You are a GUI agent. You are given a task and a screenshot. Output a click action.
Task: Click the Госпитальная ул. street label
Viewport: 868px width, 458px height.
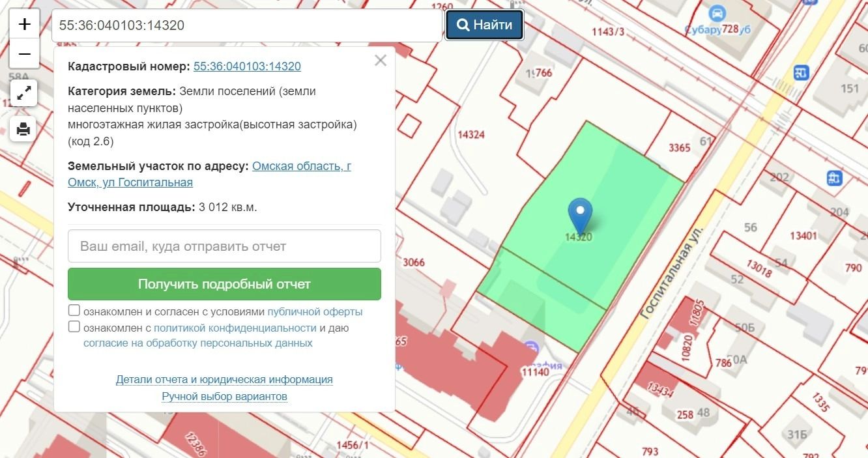(673, 272)
